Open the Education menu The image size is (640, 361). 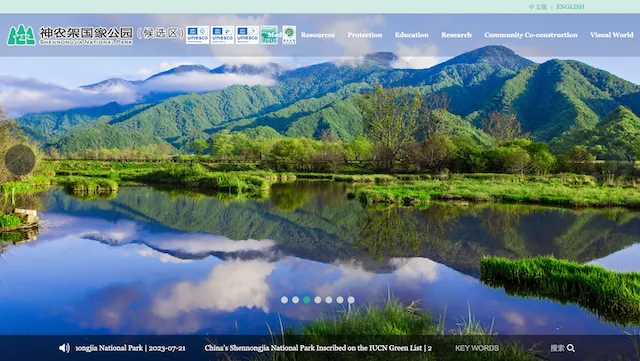coord(411,35)
